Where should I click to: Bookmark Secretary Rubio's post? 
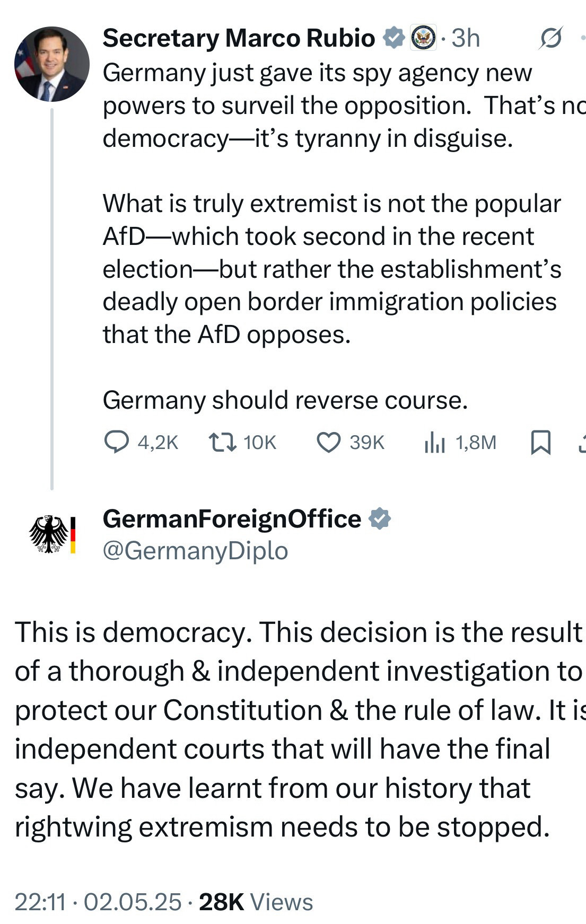click(x=540, y=442)
